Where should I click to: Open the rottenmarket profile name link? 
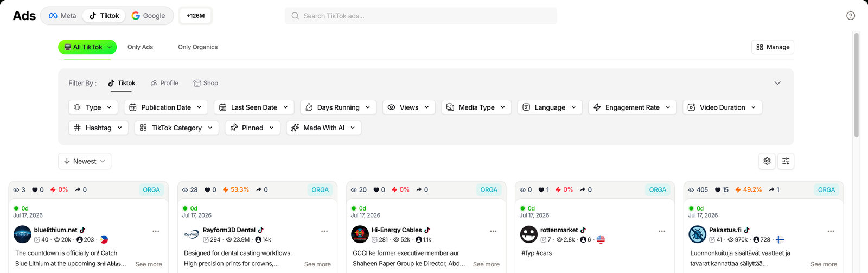pos(559,230)
